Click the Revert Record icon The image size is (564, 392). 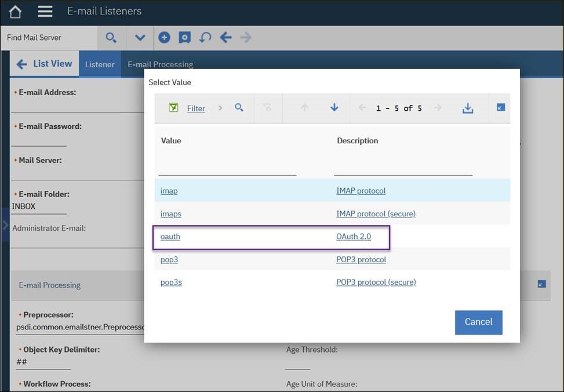click(x=204, y=37)
